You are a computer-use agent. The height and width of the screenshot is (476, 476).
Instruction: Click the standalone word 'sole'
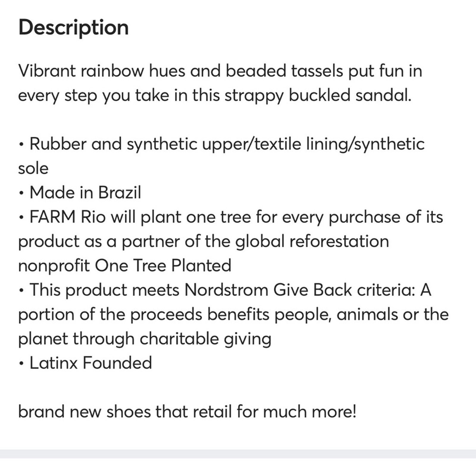click(33, 168)
